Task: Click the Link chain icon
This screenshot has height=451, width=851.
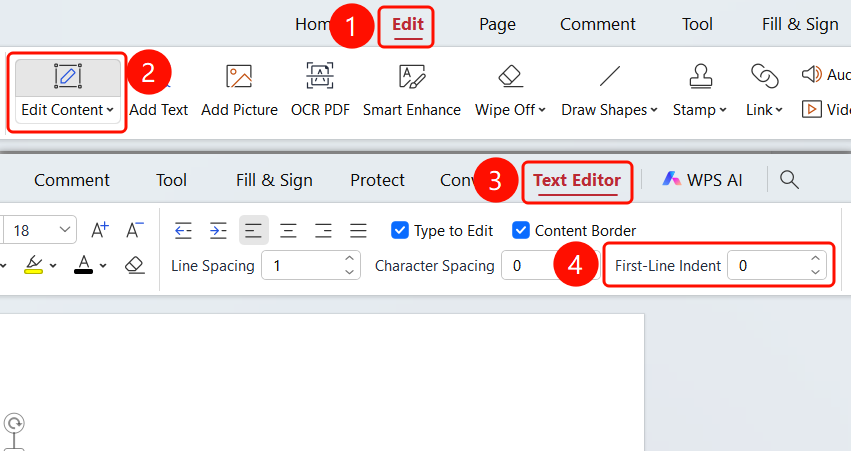Action: click(765, 76)
